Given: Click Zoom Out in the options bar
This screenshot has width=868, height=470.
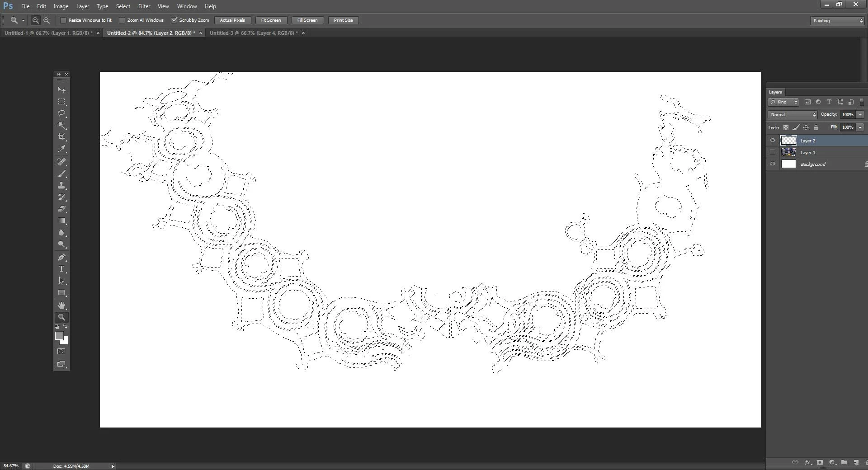Looking at the screenshot, I should click(x=46, y=20).
